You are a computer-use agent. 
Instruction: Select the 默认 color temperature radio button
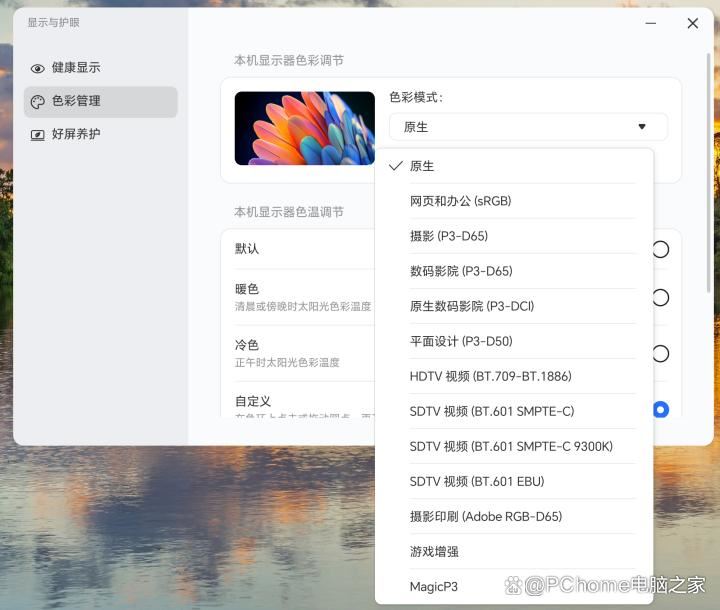click(660, 249)
